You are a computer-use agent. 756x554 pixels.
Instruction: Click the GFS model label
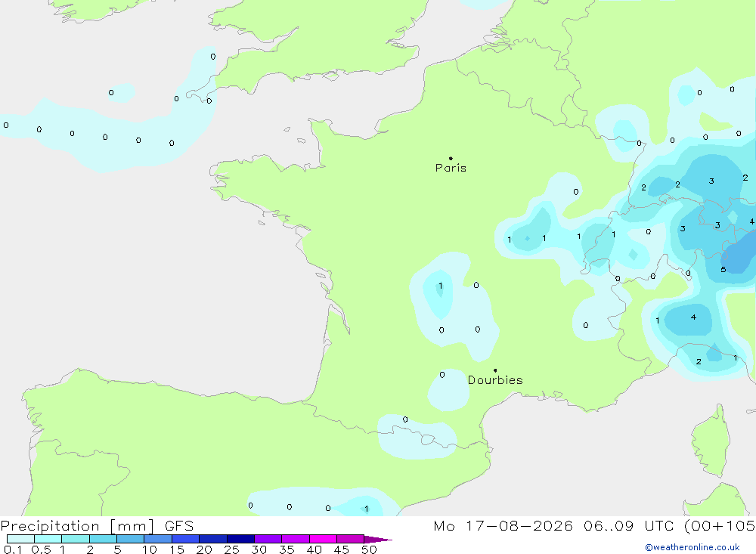pyautogui.click(x=179, y=526)
